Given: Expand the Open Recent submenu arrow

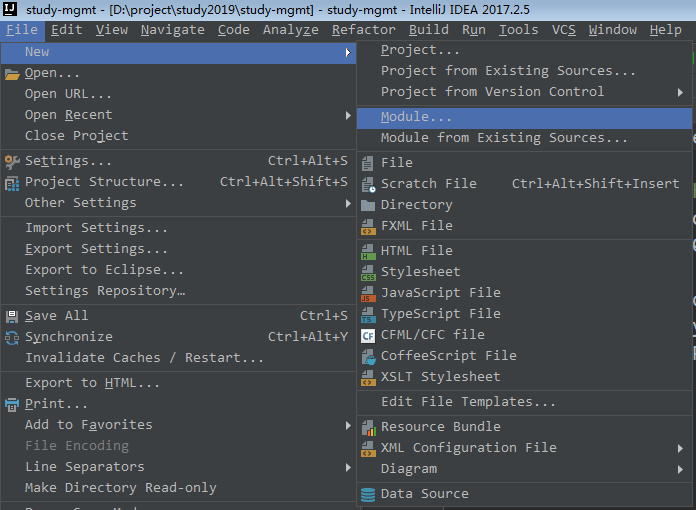Looking at the screenshot, I should coord(348,116).
